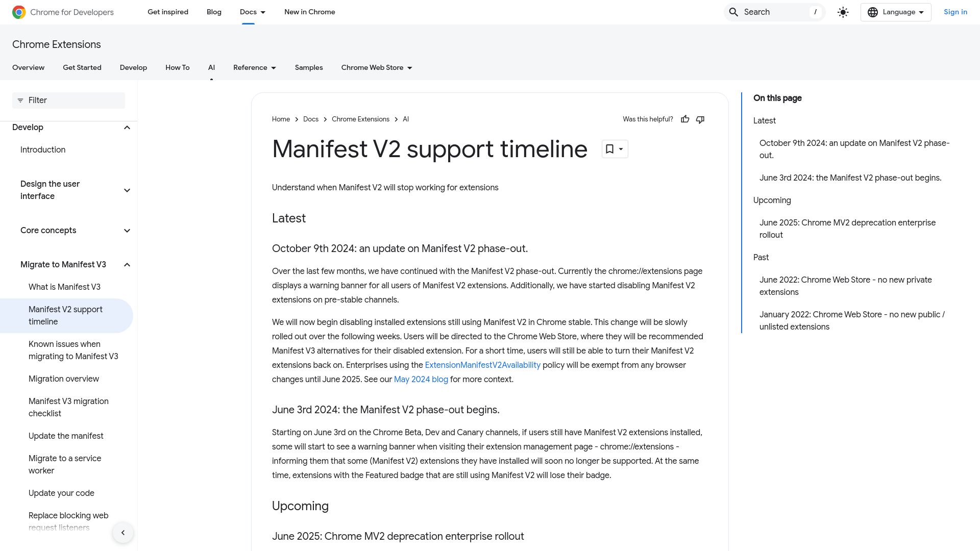Jump to January 2022 Web Store entry
This screenshot has height=551, width=980.
pyautogui.click(x=852, y=321)
